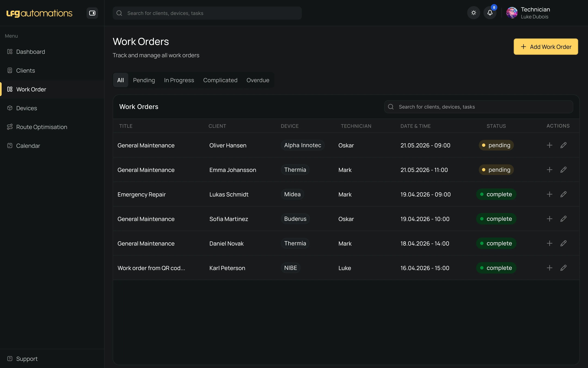Image resolution: width=588 pixels, height=368 pixels.
Task: Click the Midea device chip
Action: [292, 194]
